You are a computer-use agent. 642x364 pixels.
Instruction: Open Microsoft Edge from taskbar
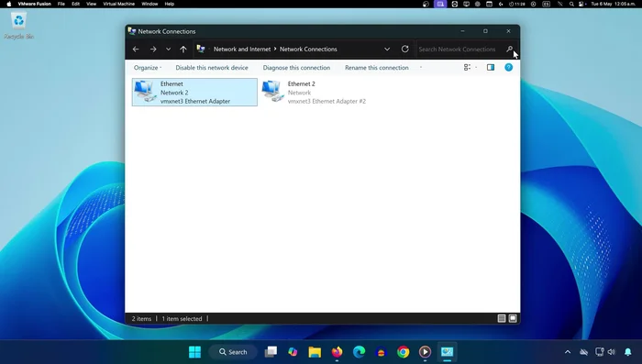pos(360,352)
